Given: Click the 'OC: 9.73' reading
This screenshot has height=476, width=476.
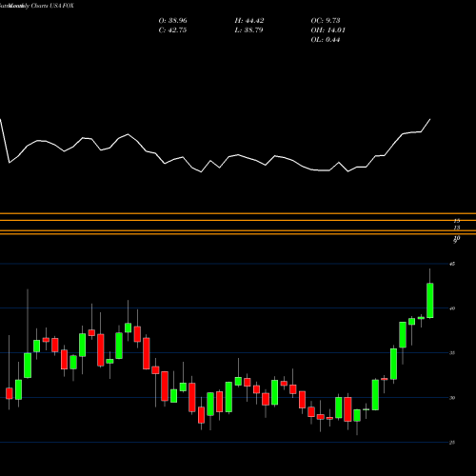Looking at the screenshot, I should pos(326,21).
